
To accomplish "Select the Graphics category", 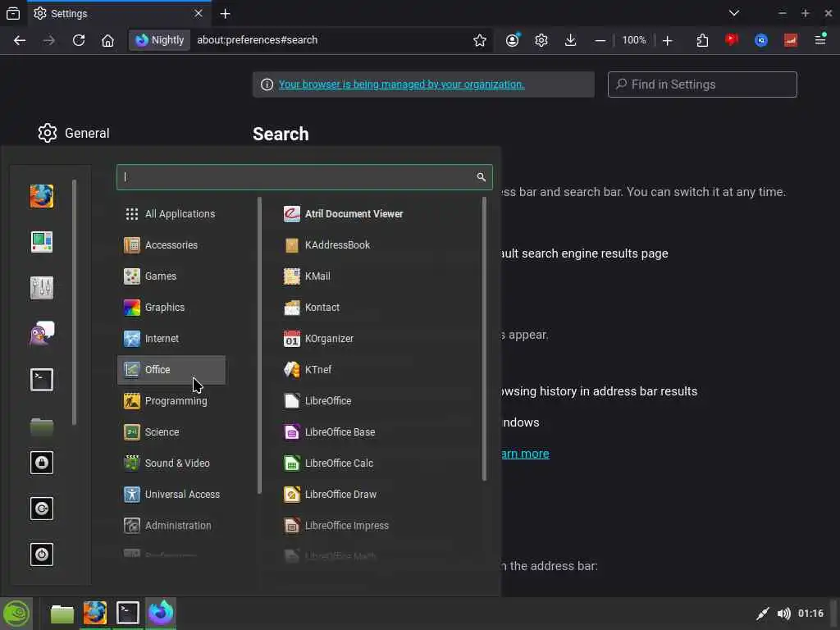I will point(171,307).
